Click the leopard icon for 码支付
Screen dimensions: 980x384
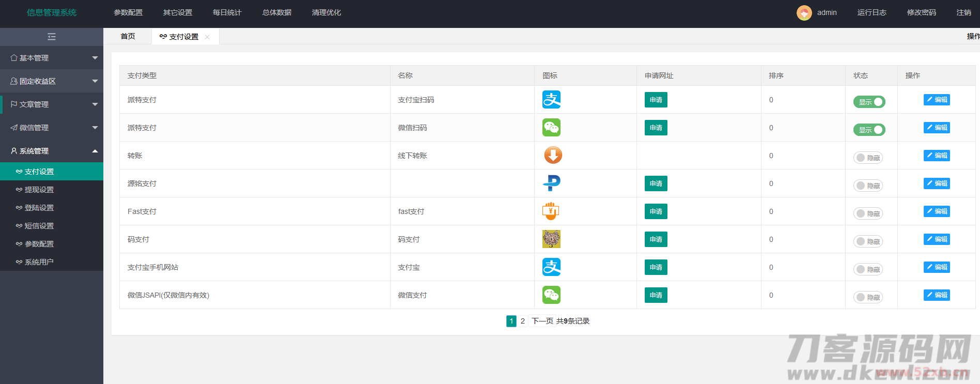tap(551, 239)
